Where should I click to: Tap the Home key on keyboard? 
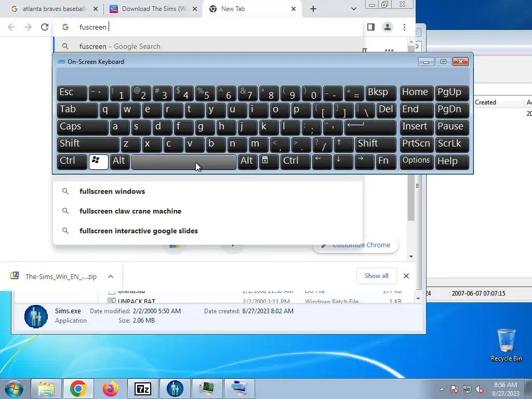(x=417, y=93)
